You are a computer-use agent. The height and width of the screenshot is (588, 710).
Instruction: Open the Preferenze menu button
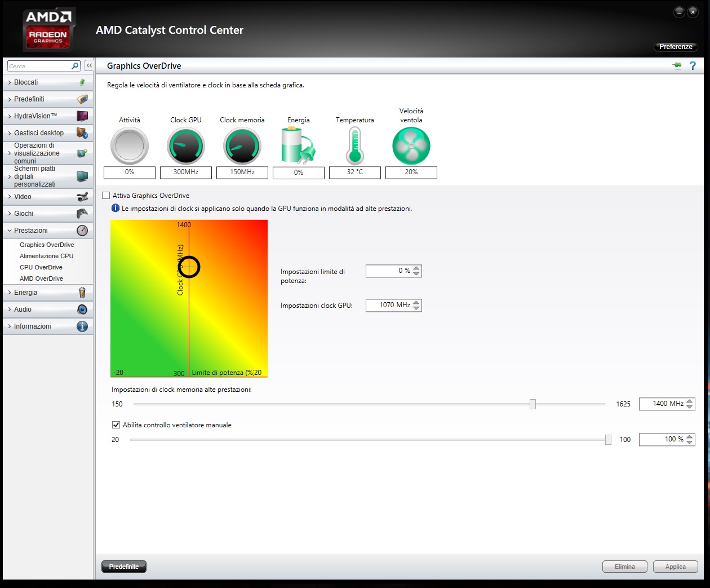[676, 47]
